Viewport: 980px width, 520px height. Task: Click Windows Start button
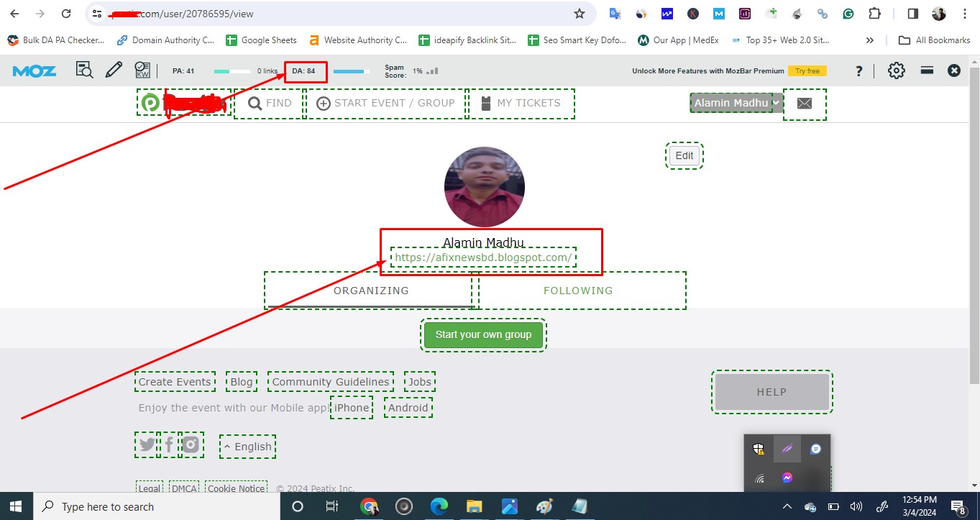[x=16, y=506]
